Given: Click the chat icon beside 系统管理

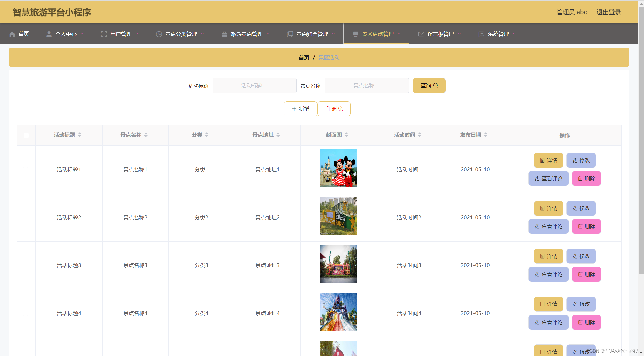Looking at the screenshot, I should coord(481,34).
